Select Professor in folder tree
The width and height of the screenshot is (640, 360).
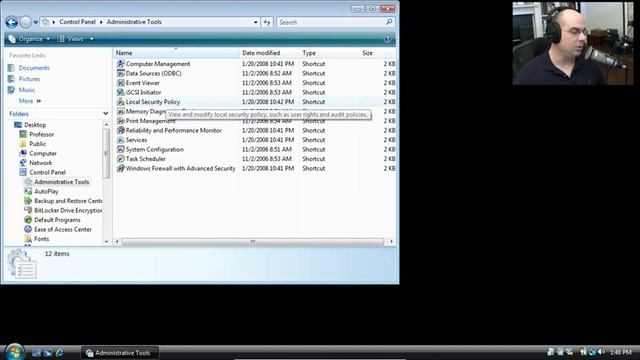tap(42, 134)
